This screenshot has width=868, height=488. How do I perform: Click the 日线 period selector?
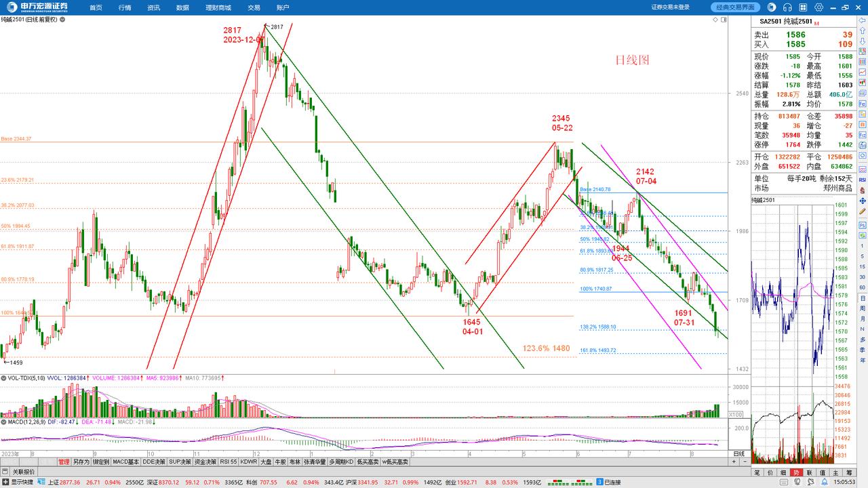739,453
